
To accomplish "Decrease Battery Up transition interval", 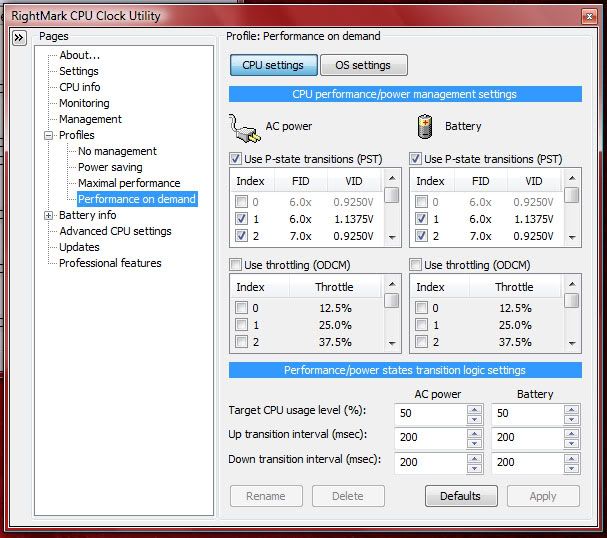I will click(x=571, y=443).
